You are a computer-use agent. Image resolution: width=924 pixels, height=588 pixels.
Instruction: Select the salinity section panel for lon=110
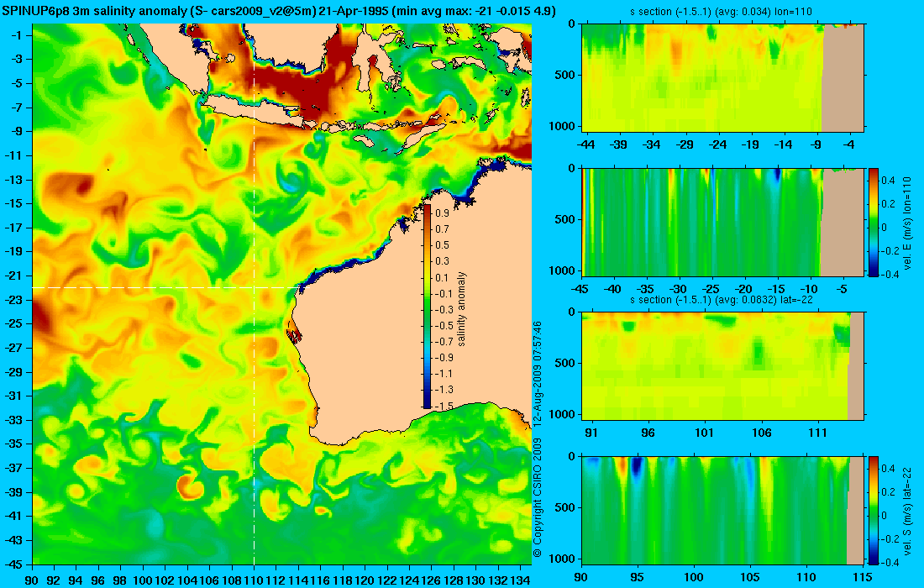pyautogui.click(x=723, y=78)
